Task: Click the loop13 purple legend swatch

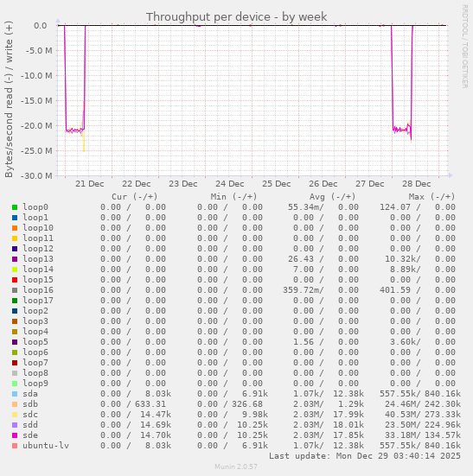Action: [15, 259]
